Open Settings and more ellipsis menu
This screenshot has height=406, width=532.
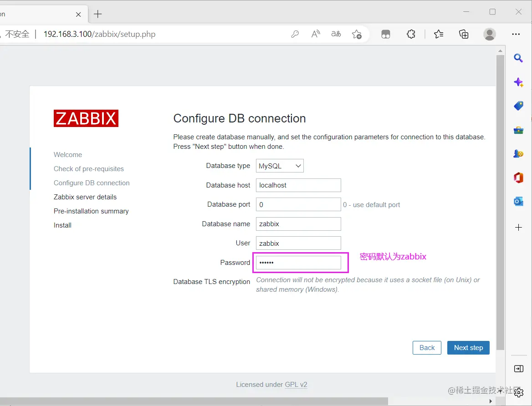click(516, 34)
